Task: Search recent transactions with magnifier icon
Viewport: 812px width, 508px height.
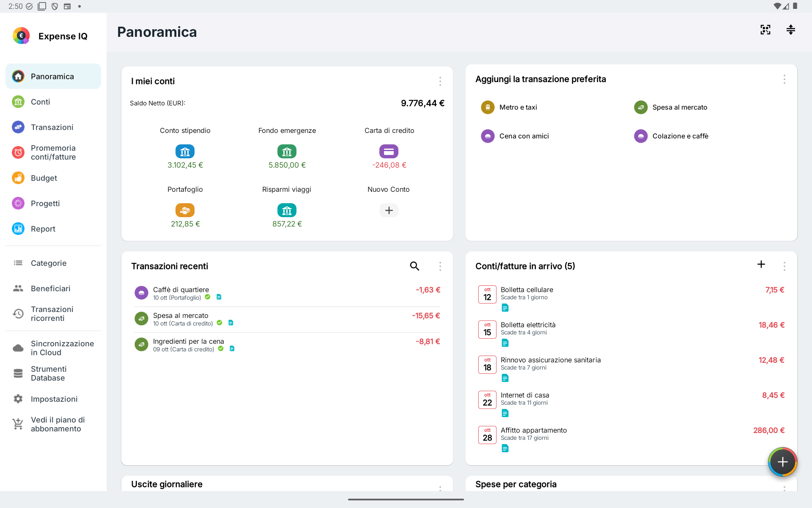Action: [x=414, y=266]
